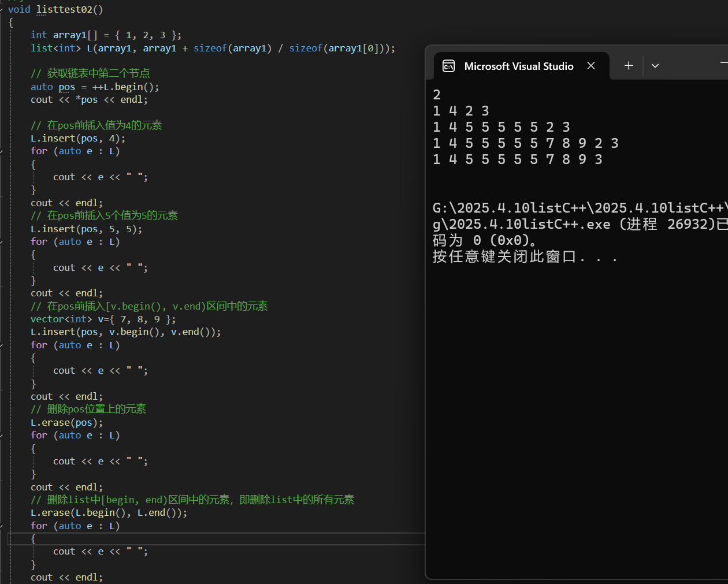Expand the terminal profile dropdown chevron
This screenshot has width=728, height=584.
click(x=655, y=66)
